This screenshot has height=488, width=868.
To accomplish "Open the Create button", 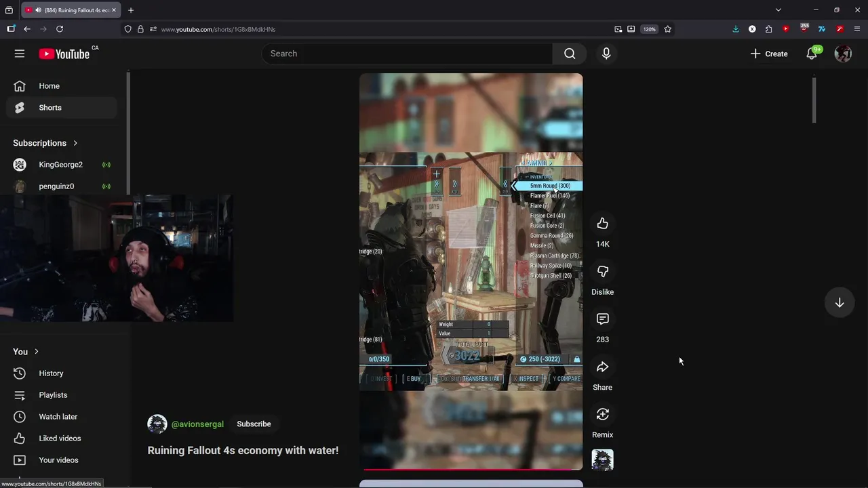I will (769, 54).
